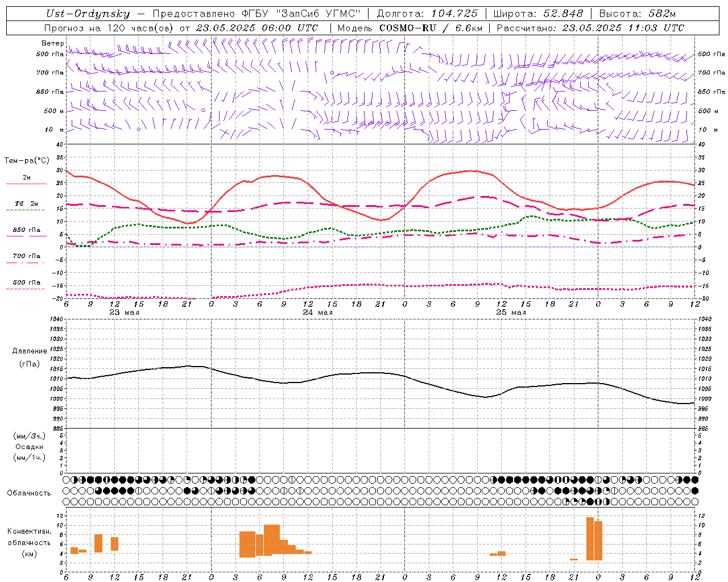
Task: Click the (гПа) unit label under Давление
Action: [30, 364]
